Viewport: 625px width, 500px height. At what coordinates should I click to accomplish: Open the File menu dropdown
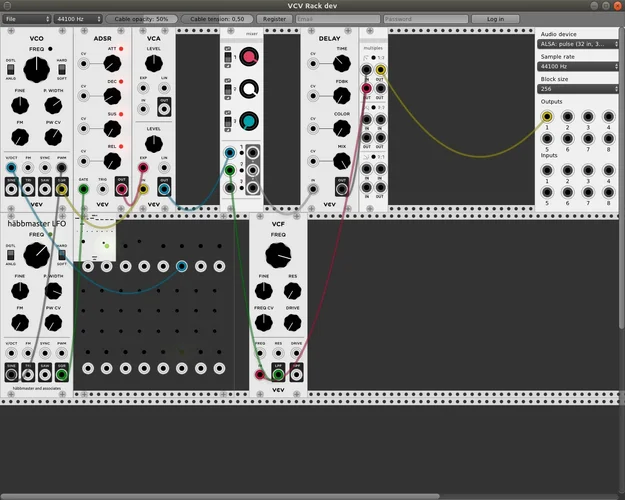click(x=25, y=19)
